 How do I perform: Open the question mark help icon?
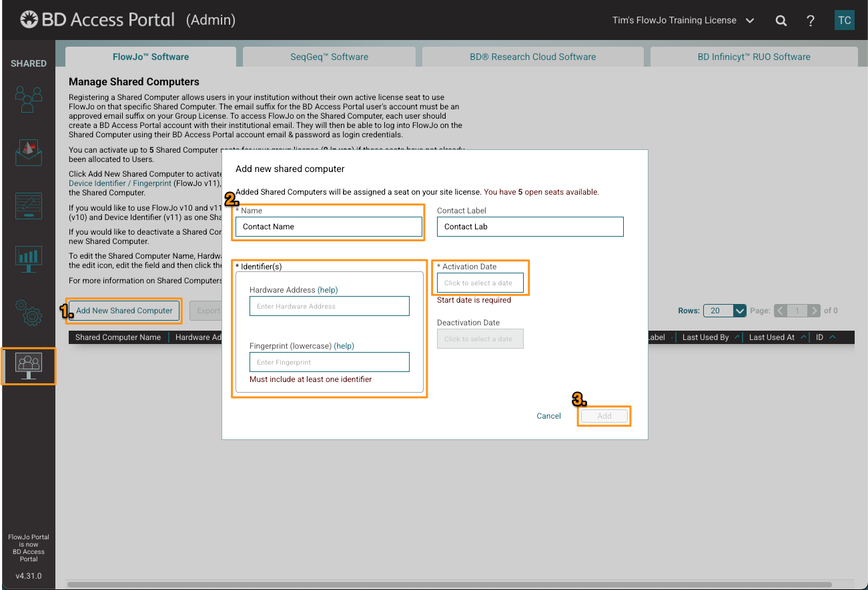pyautogui.click(x=810, y=21)
